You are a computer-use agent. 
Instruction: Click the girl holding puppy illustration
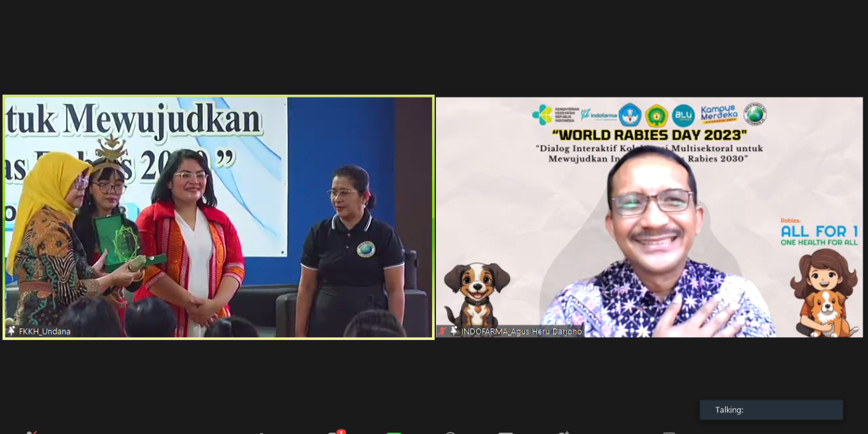(x=824, y=294)
